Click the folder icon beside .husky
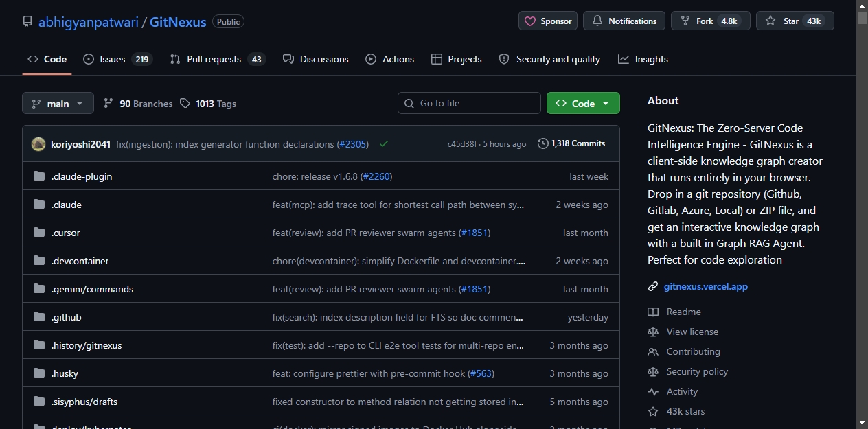 coord(39,373)
